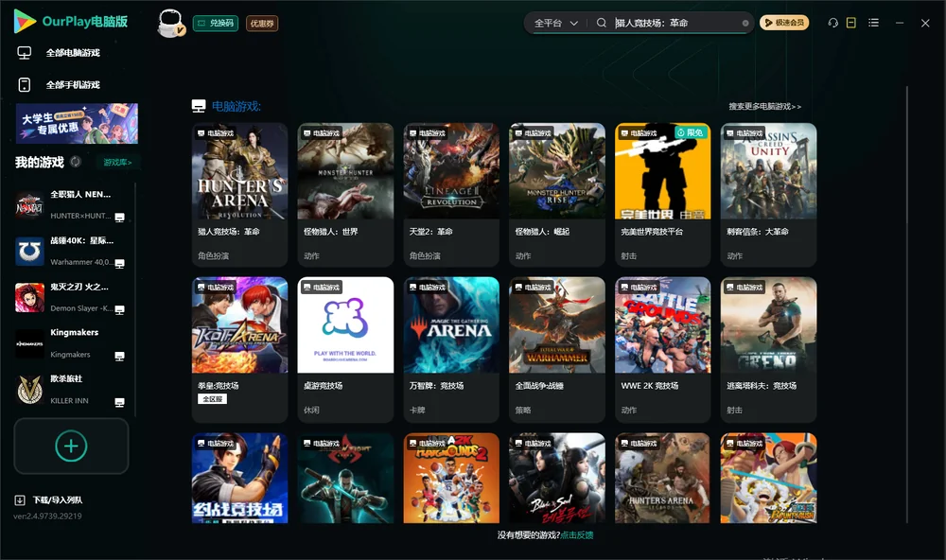Clear the search box text
Viewport: 946px width, 560px height.
point(745,24)
